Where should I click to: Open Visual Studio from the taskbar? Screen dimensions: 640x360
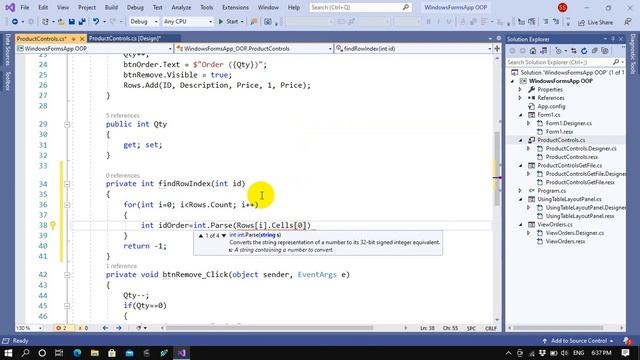click(x=182, y=353)
